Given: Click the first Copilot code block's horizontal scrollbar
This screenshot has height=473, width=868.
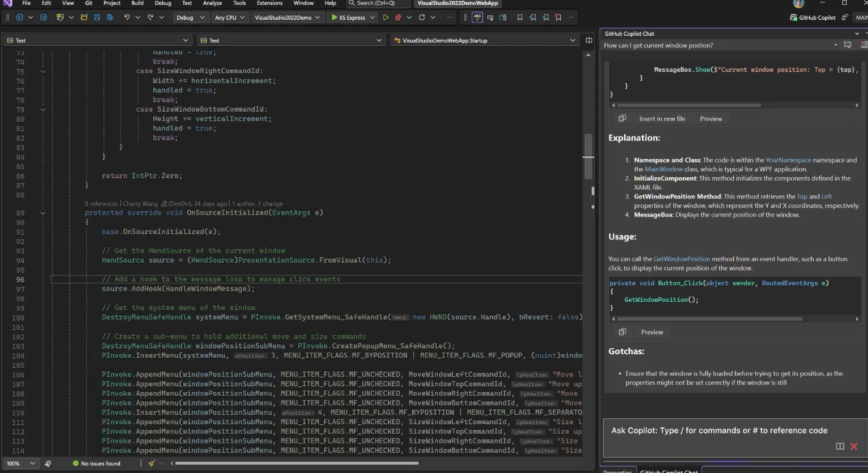Looking at the screenshot, I should (x=689, y=105).
